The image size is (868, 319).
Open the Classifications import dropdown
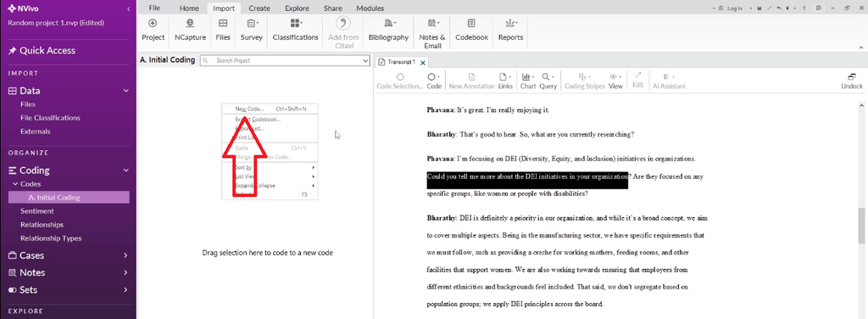[x=295, y=30]
